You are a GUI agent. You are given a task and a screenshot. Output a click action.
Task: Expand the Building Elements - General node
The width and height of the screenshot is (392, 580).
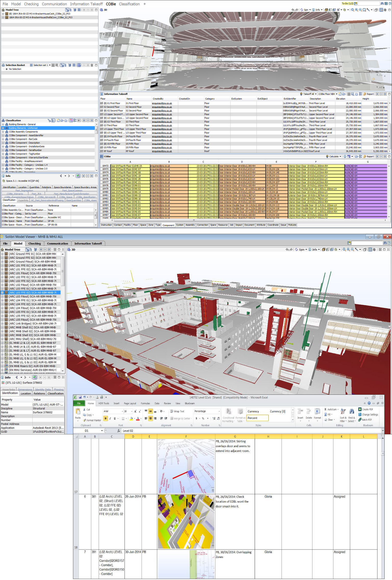(x=3, y=124)
